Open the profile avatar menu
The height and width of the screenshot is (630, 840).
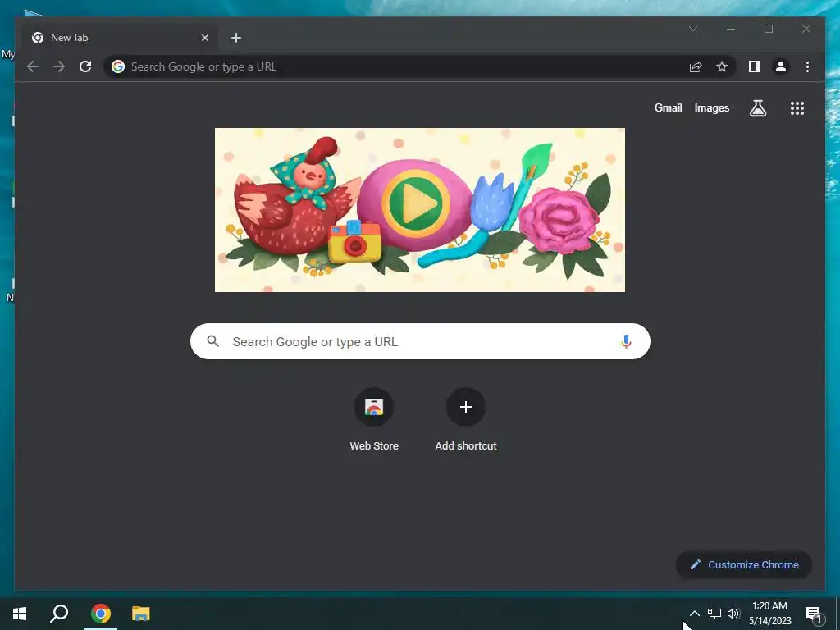[x=781, y=66]
